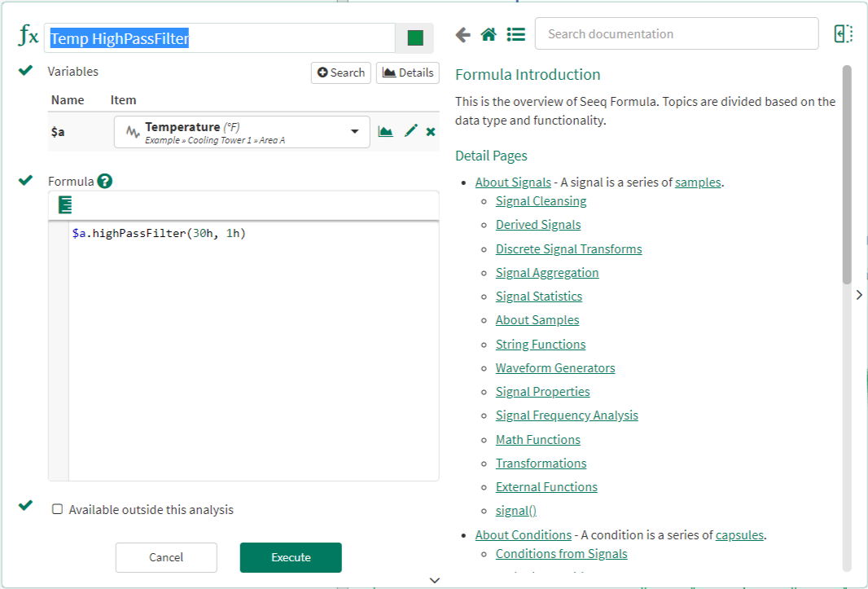Screen dimensions: 868x589
Task: Expand the right side panel chevron
Action: (x=859, y=295)
